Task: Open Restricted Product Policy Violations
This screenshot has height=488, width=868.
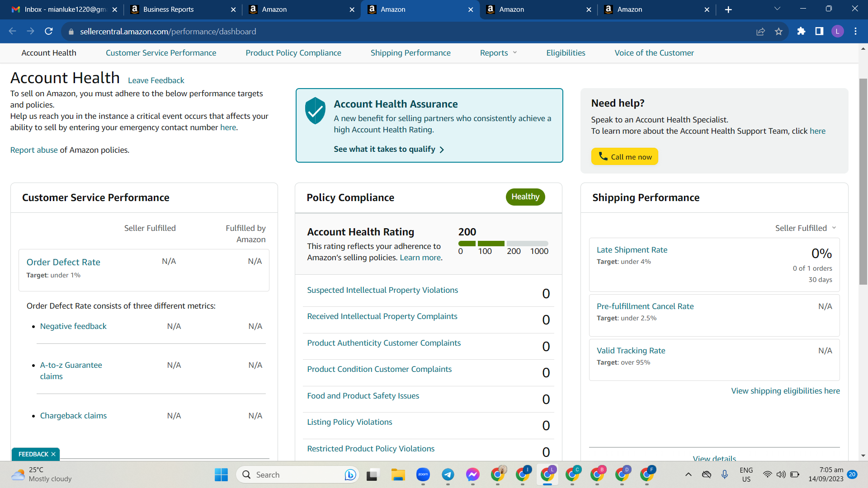Action: pos(371,449)
